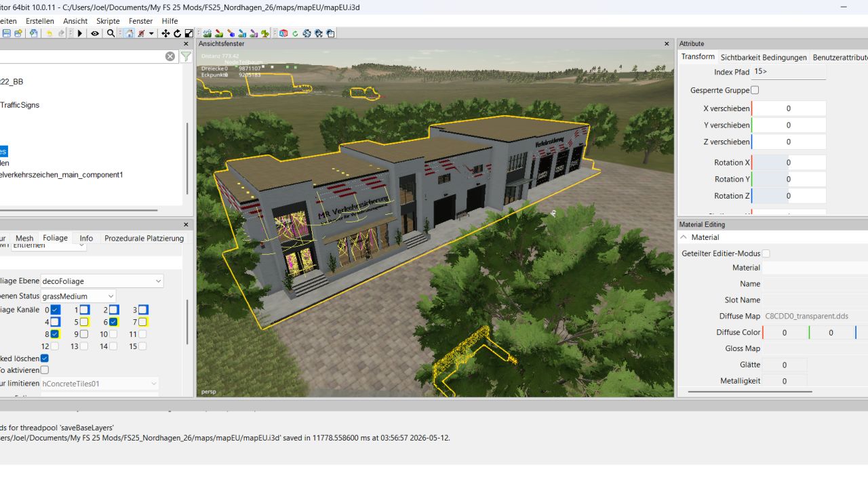The image size is (868, 488).
Task: Open the Sichtbarkeit Bedingungen tab
Action: coord(764,57)
